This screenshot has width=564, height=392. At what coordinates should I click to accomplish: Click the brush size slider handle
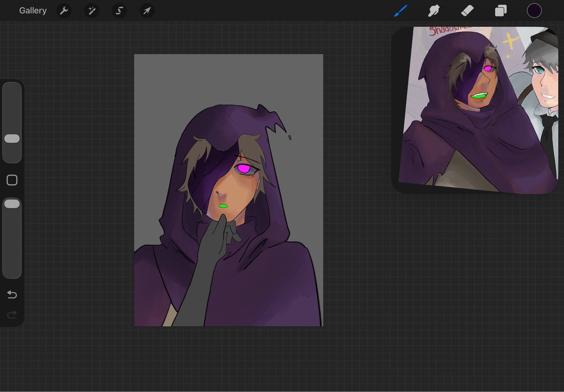click(x=12, y=139)
